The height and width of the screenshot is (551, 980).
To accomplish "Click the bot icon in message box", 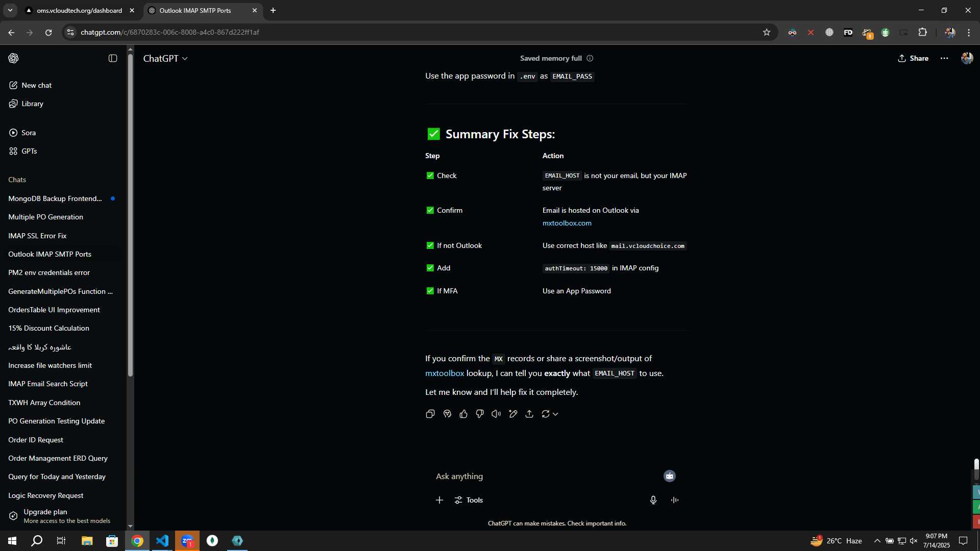I will tap(670, 476).
